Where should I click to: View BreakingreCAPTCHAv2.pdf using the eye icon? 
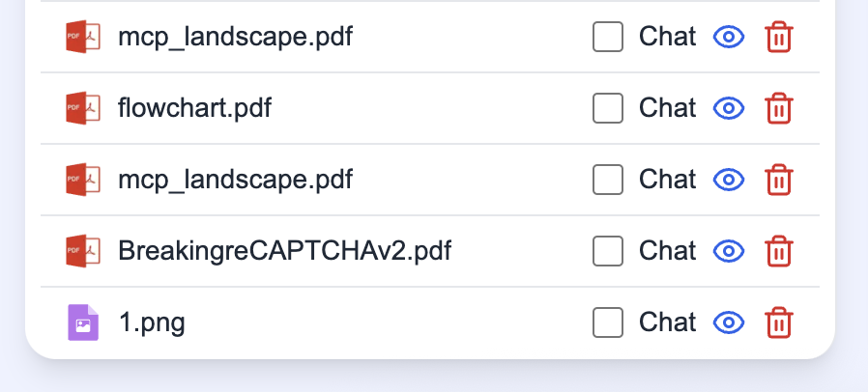tap(729, 251)
